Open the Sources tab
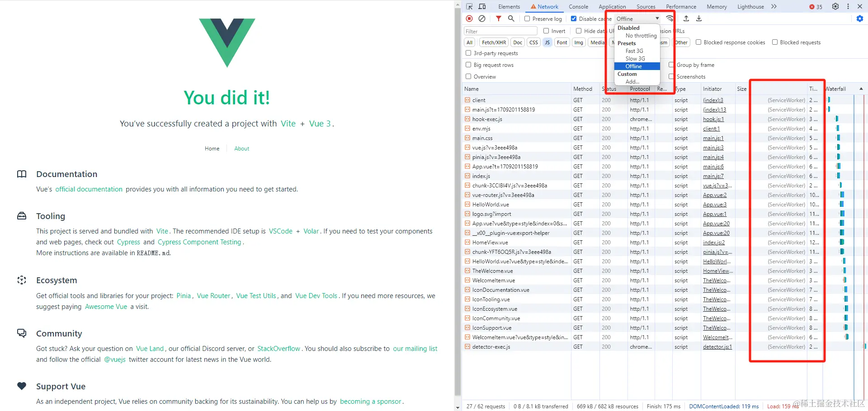This screenshot has width=868, height=411. [x=646, y=7]
